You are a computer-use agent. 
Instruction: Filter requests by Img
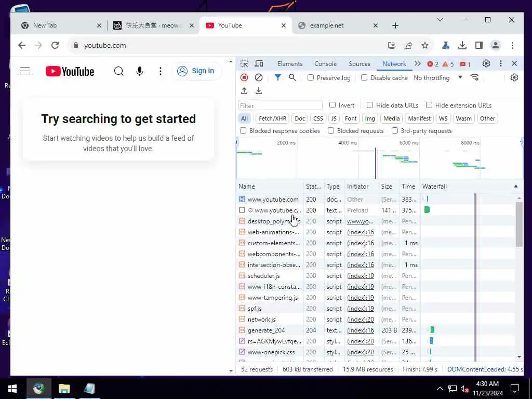coord(370,118)
